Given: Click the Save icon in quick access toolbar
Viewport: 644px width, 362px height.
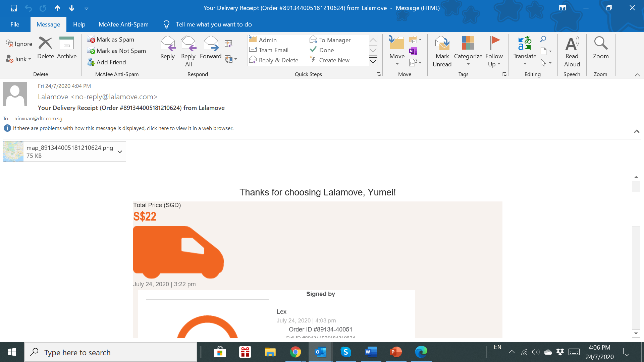Looking at the screenshot, I should (14, 8).
